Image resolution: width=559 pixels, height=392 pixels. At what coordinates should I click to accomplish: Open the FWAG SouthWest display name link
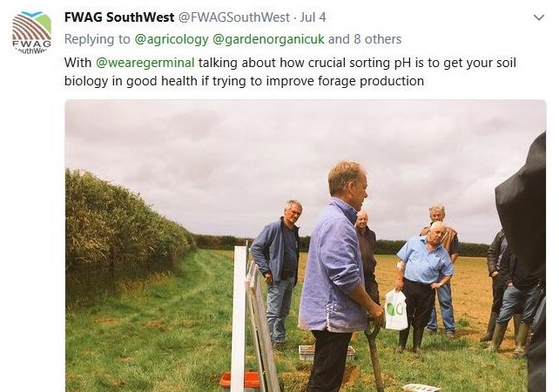119,17
